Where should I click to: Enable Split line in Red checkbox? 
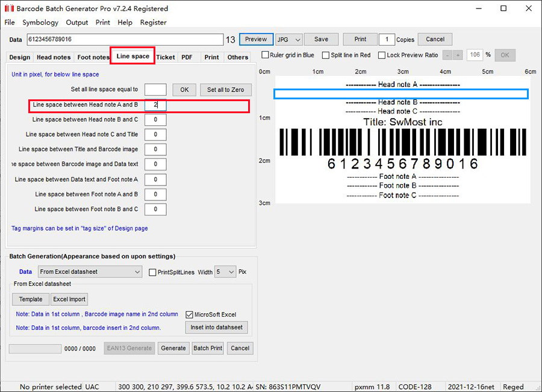pos(326,55)
